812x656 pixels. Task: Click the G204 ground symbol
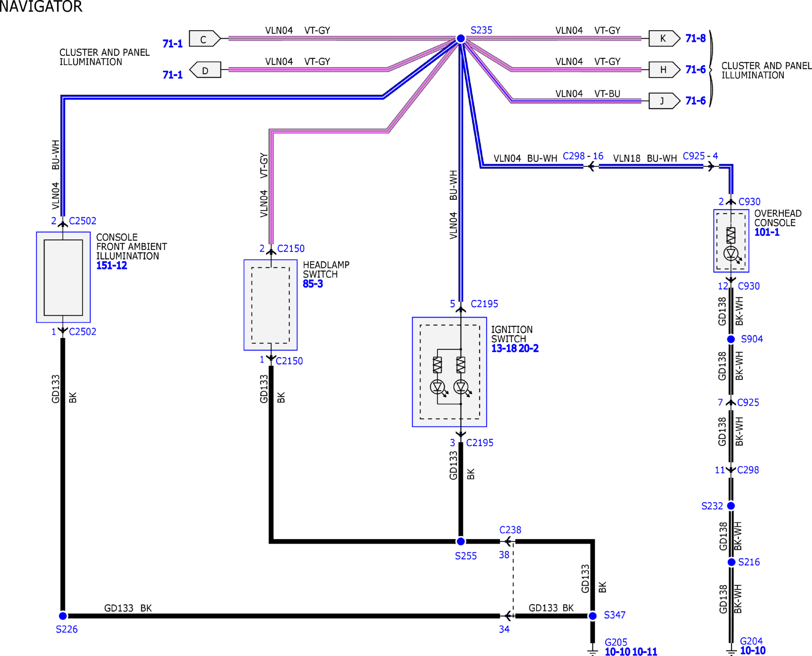coord(731,650)
